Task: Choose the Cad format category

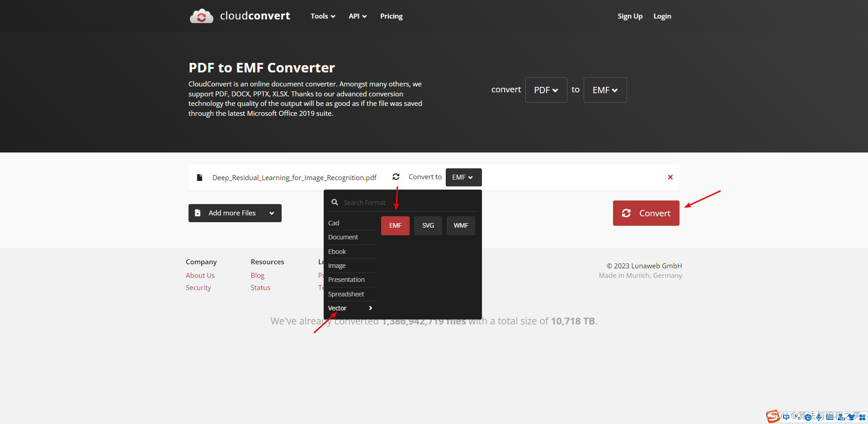Action: [352, 223]
